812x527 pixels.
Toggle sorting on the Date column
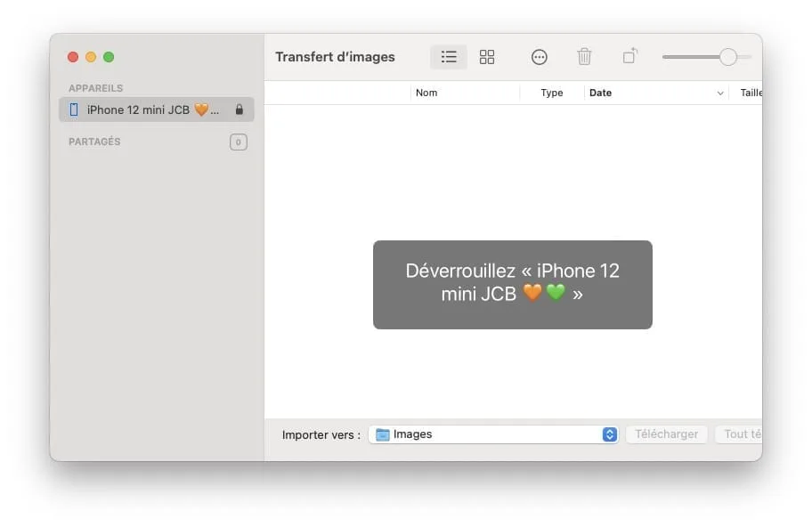point(600,93)
